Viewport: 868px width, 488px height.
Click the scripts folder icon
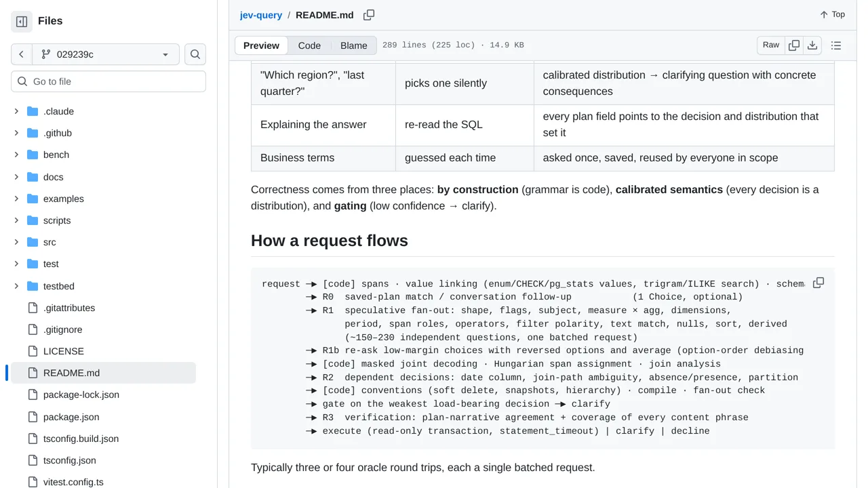click(x=33, y=220)
